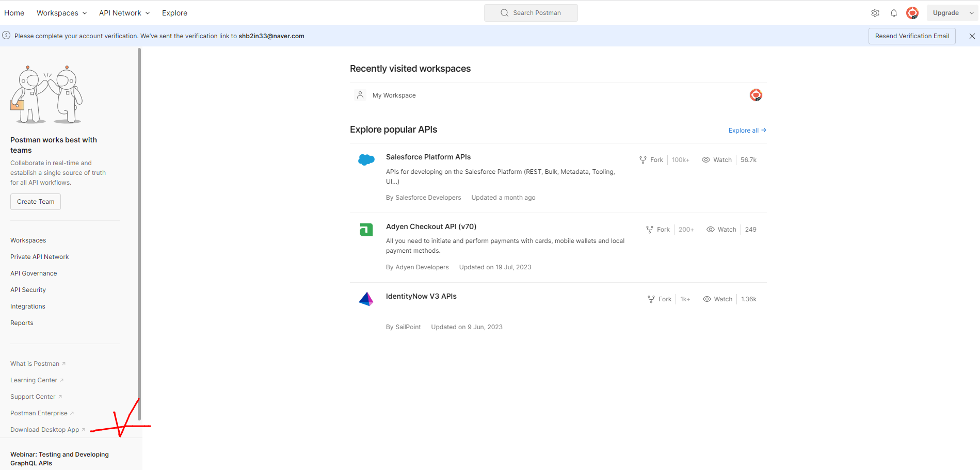Open IdentityNow V3 APIs title
The image size is (980, 470).
point(421,296)
